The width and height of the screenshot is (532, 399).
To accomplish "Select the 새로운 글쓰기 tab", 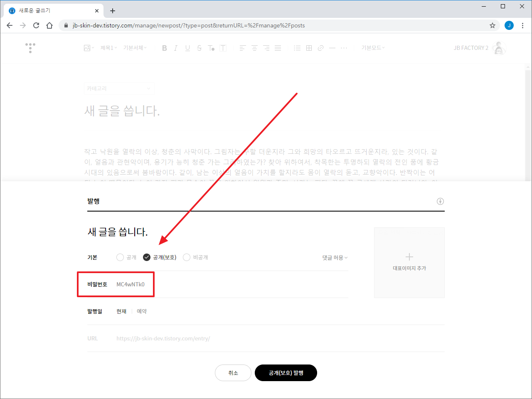I will 53,11.
